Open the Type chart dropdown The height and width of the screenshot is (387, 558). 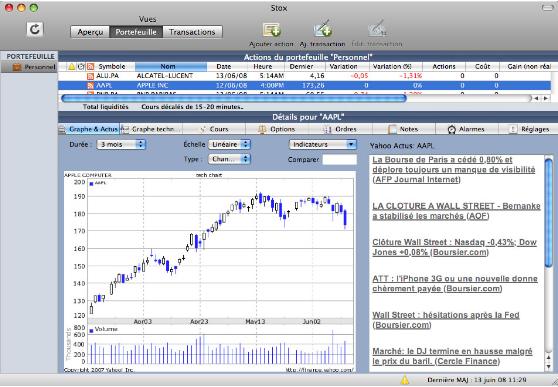230,159
